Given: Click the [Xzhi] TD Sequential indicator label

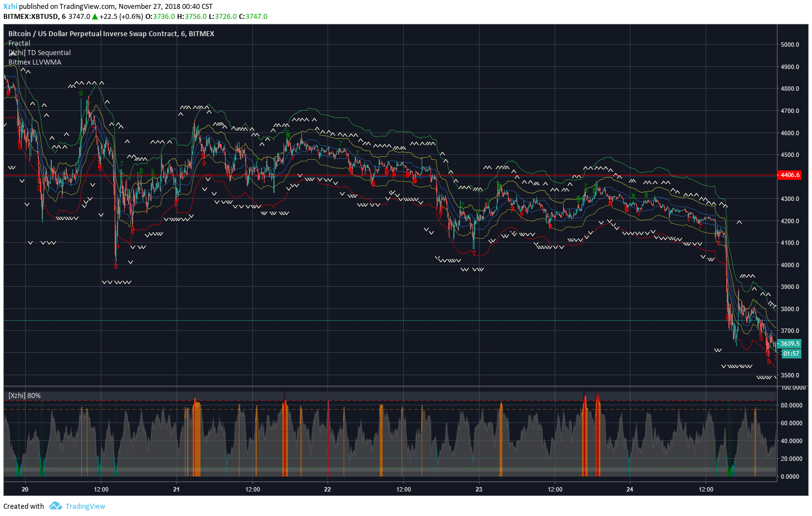Looking at the screenshot, I should click(x=40, y=53).
